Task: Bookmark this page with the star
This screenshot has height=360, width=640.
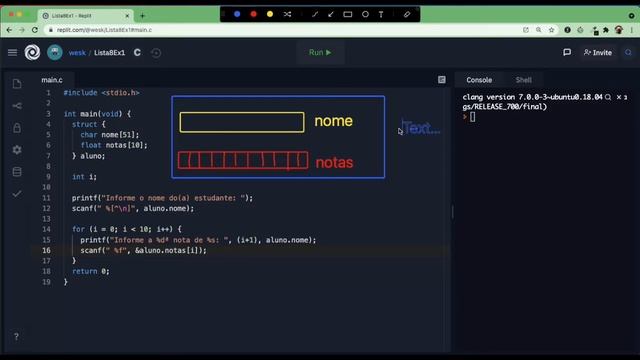Action: click(x=551, y=30)
